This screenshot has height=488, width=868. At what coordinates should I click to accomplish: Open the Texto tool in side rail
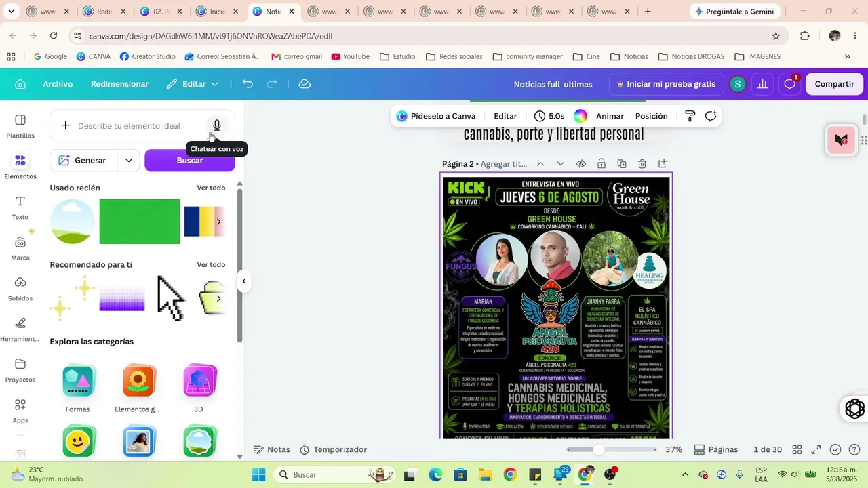(x=20, y=207)
